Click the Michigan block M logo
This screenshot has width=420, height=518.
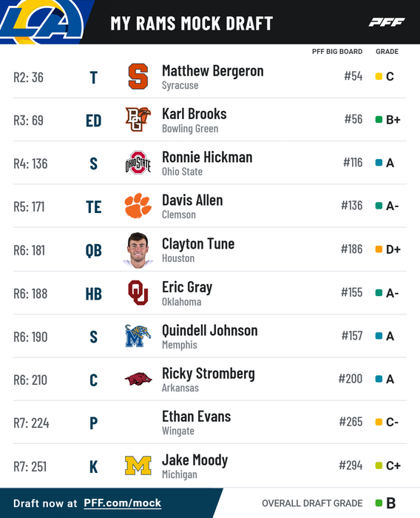(x=138, y=465)
